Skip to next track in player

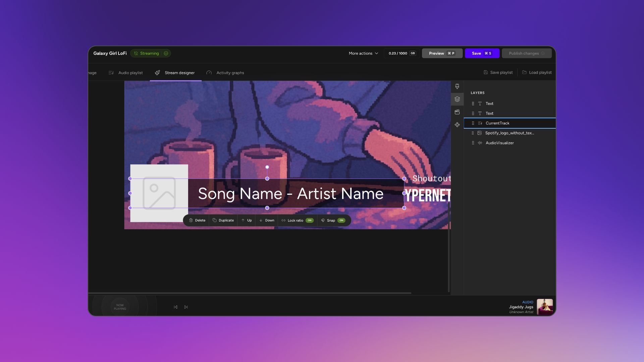point(186,307)
